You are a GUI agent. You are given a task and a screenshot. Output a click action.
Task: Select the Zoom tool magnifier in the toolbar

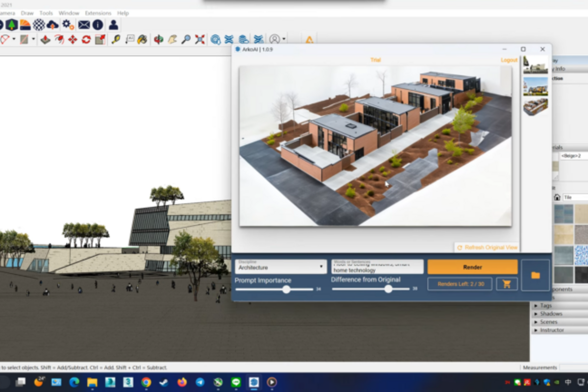click(186, 39)
